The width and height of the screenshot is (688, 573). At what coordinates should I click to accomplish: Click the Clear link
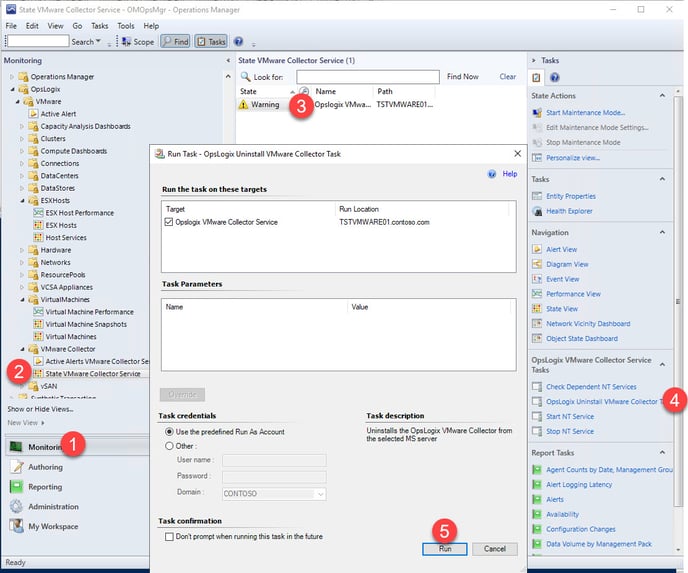tap(508, 76)
